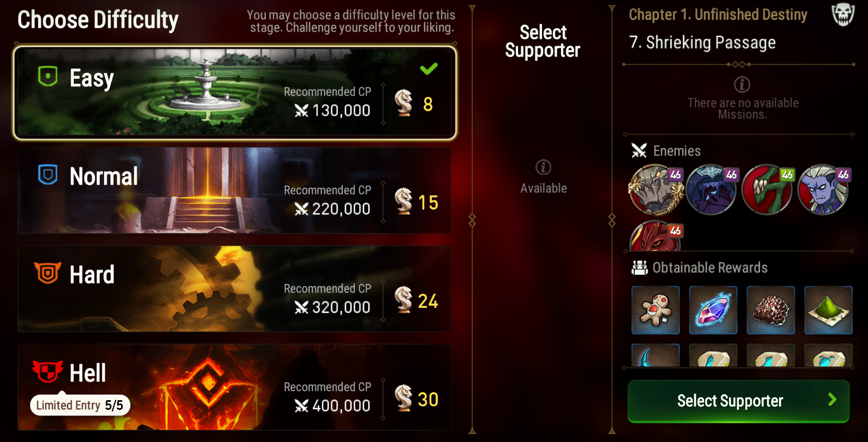Tap the green checkmark on Easy
Image resolution: width=868 pixels, height=442 pixels.
click(429, 68)
